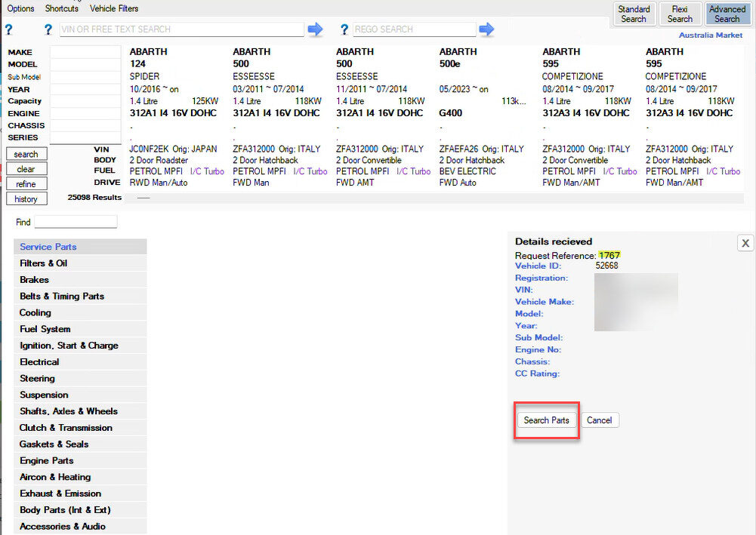Select Steering category
The height and width of the screenshot is (535, 756).
click(x=81, y=378)
